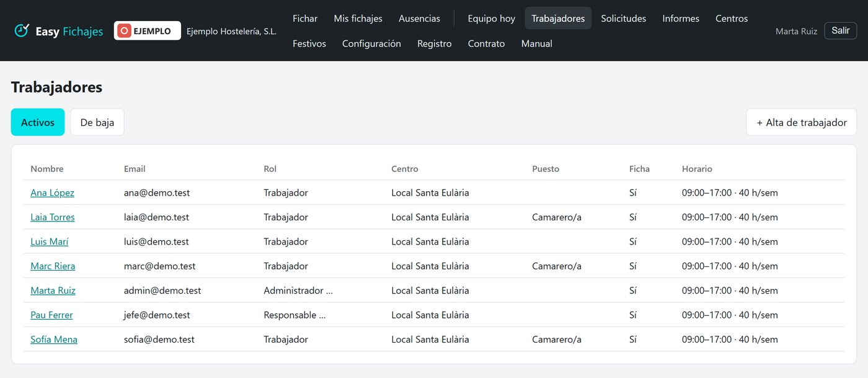This screenshot has height=378, width=868.
Task: Click the truncated Administrador role cell
Action: coord(298,290)
